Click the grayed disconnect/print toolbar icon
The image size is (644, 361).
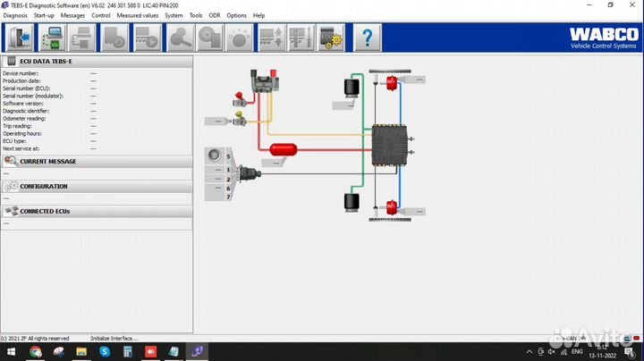pyautogui.click(x=81, y=38)
